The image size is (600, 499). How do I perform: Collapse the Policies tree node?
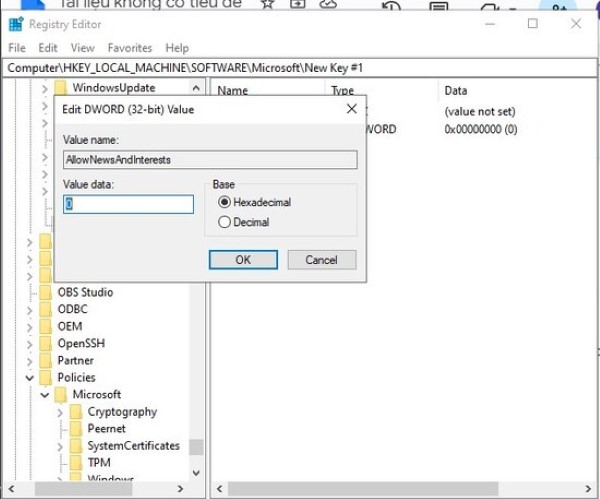tap(29, 377)
